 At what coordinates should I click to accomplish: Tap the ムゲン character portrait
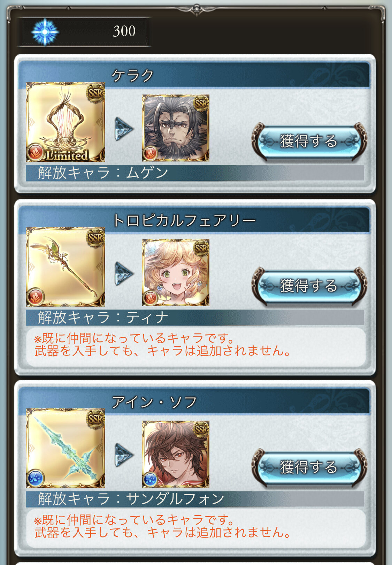pos(176,128)
